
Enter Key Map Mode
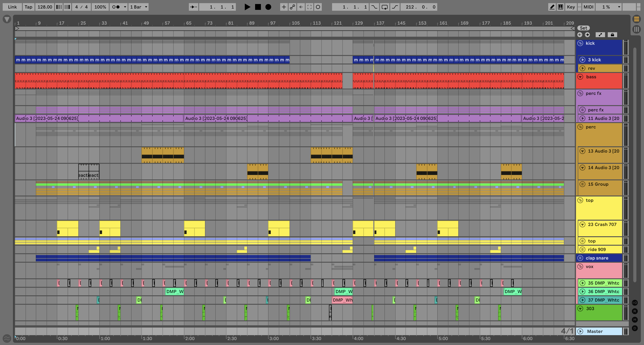(571, 7)
